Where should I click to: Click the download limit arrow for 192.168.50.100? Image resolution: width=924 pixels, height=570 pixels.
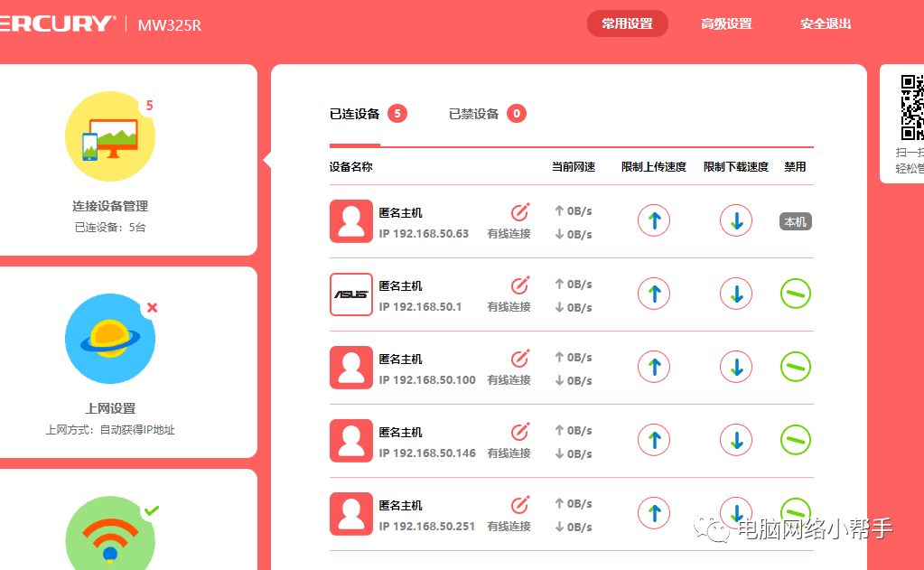coord(735,367)
